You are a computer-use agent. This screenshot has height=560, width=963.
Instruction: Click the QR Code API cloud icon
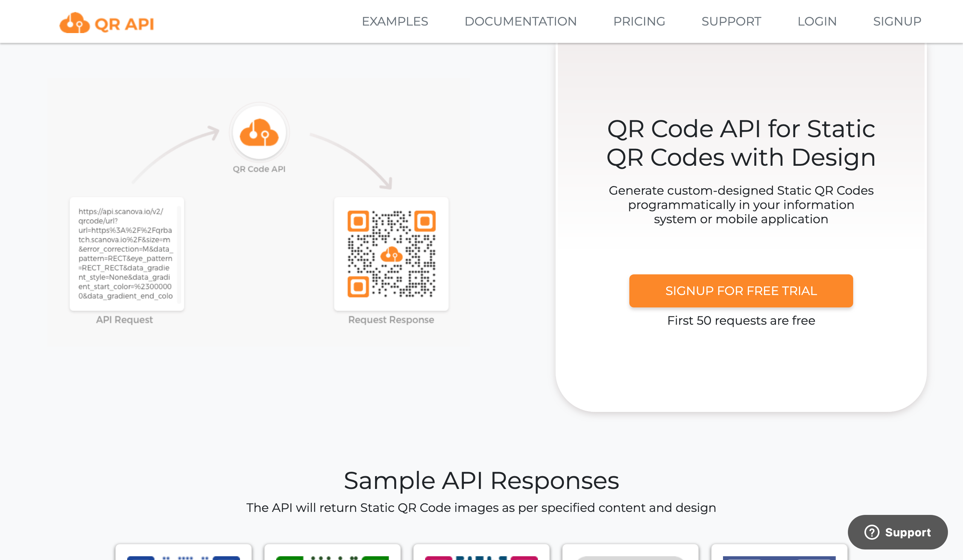(259, 132)
